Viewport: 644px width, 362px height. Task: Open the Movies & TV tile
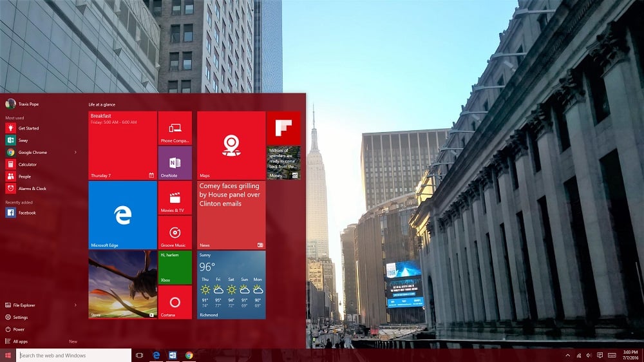coord(175,198)
